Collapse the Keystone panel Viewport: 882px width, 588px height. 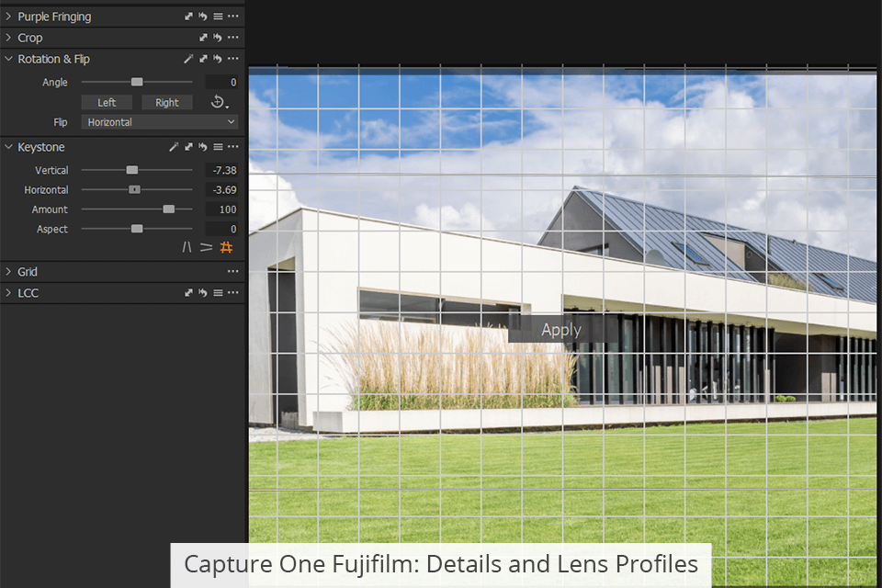[8, 147]
